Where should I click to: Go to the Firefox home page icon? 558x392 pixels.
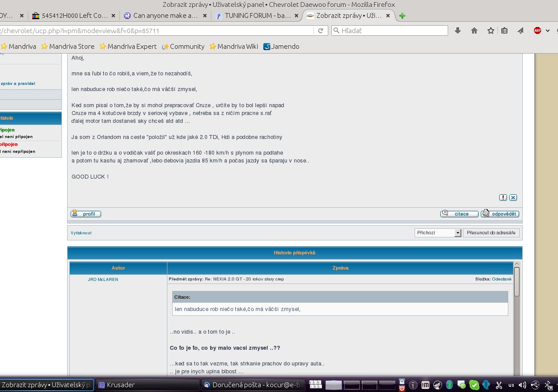tap(474, 30)
